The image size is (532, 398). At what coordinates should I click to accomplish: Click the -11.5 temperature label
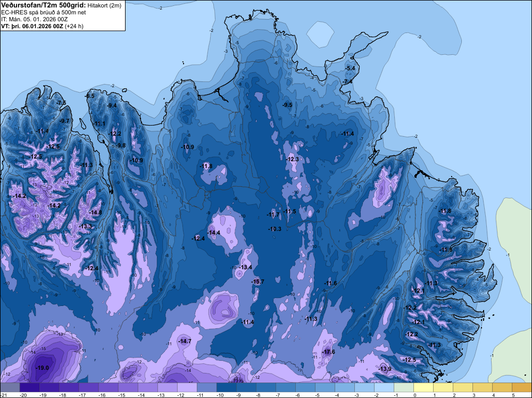pyautogui.click(x=290, y=211)
